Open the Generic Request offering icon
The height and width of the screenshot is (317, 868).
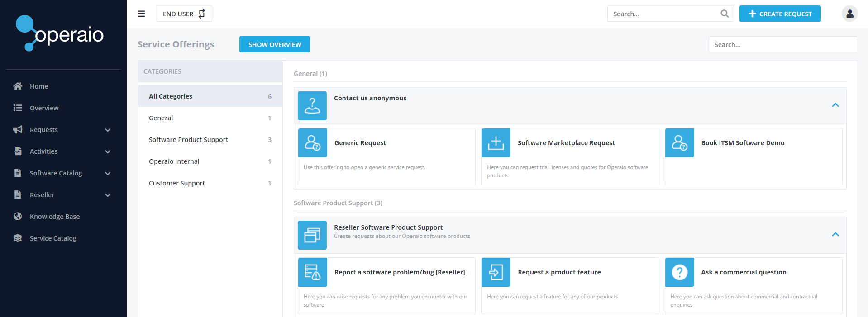pos(312,143)
